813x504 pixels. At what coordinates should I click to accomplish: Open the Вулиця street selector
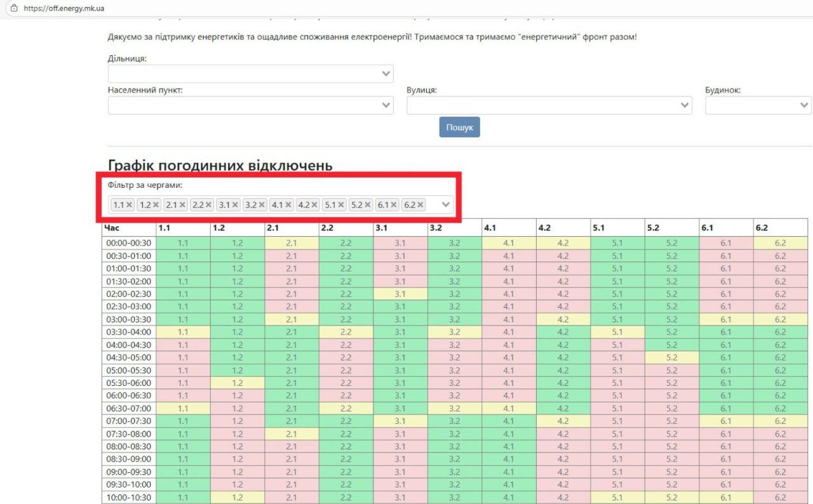pos(549,105)
